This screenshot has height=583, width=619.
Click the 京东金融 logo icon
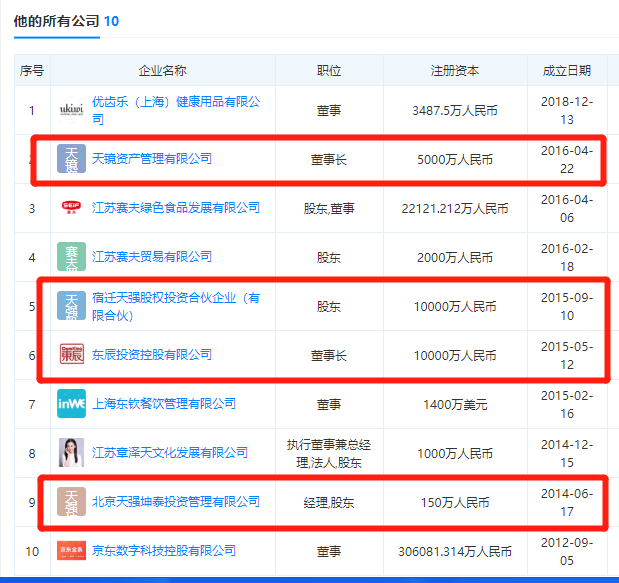71,550
